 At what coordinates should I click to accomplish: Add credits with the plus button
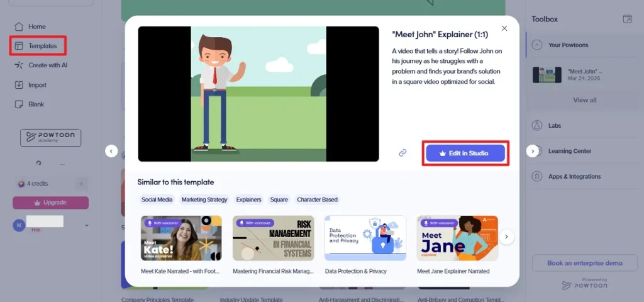click(81, 184)
